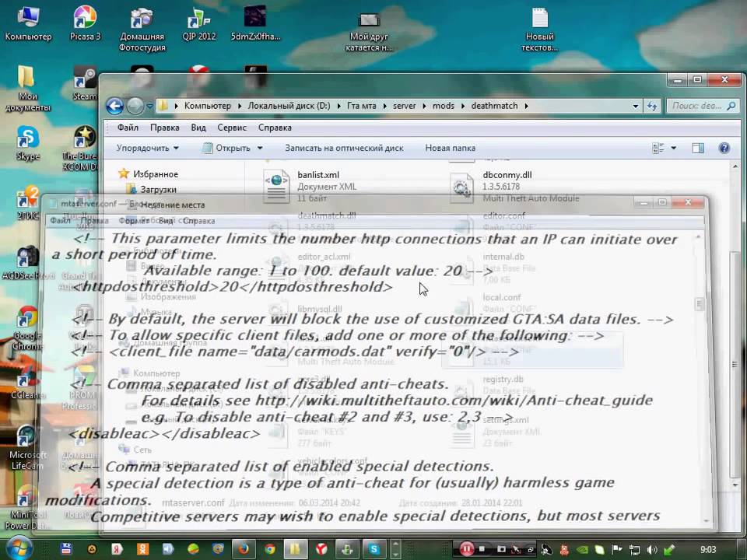Expand breadcrumb arrow after Локальный диск (D:)
This screenshot has width=747, height=560.
pos(338,106)
